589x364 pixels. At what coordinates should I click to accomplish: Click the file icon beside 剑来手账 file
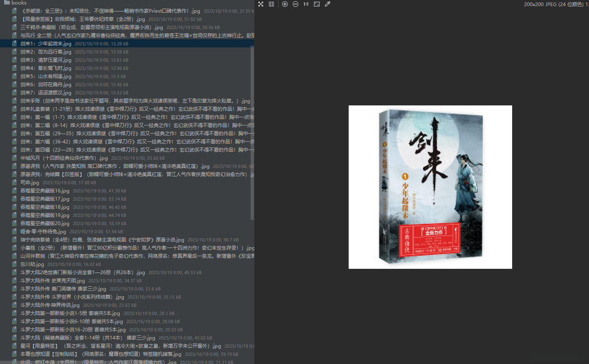tap(14, 101)
